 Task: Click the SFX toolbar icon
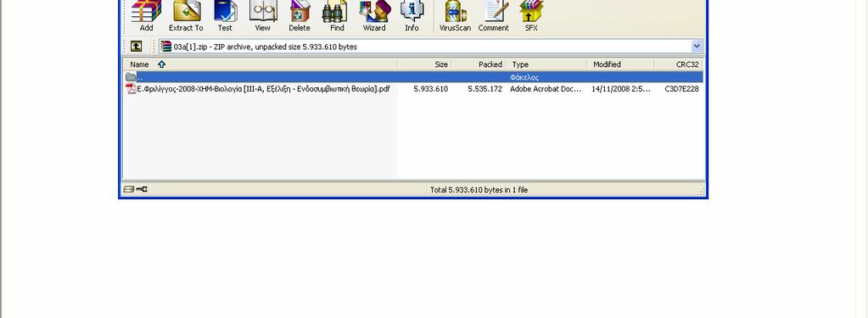531,16
